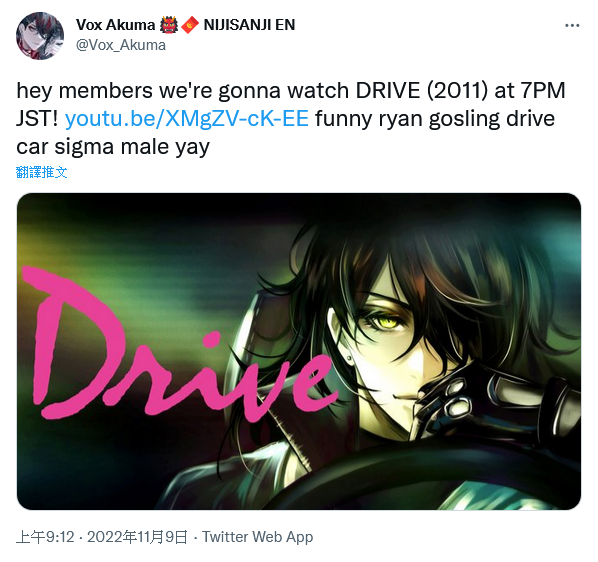Open the three-dot more options menu
Screen dimensions: 598x562
point(572,26)
